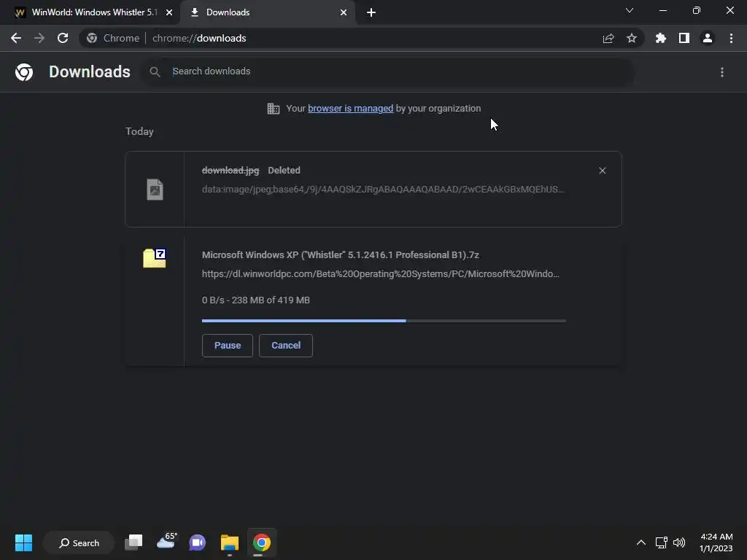Screen dimensions: 747x560
Task: Open the taskbar Search box
Action: pos(79,542)
